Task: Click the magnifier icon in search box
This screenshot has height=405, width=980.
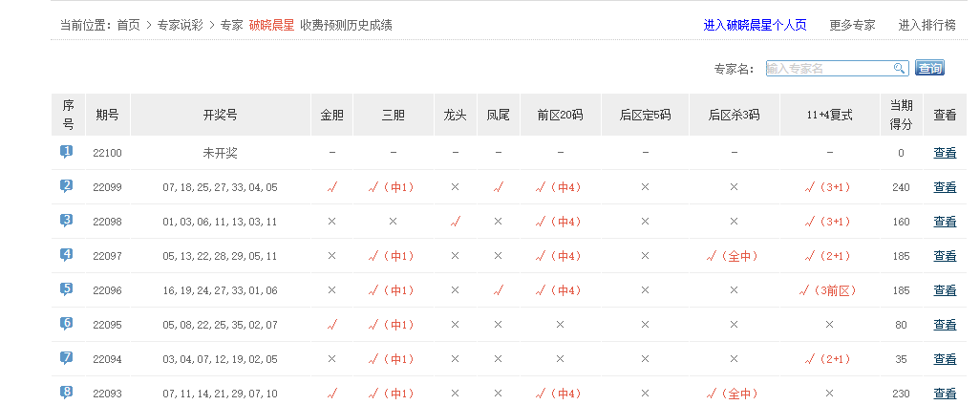Action: pos(899,68)
